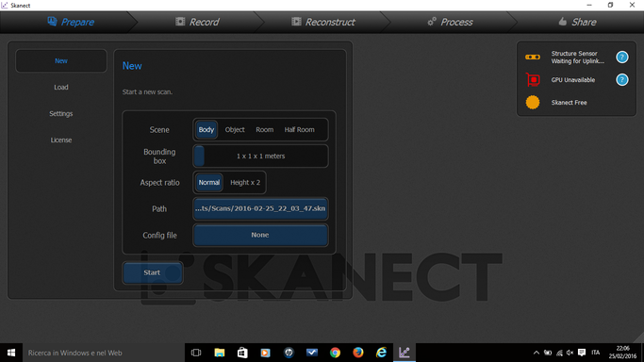Choose the Object scene option
The height and width of the screenshot is (362, 644).
pyautogui.click(x=235, y=130)
